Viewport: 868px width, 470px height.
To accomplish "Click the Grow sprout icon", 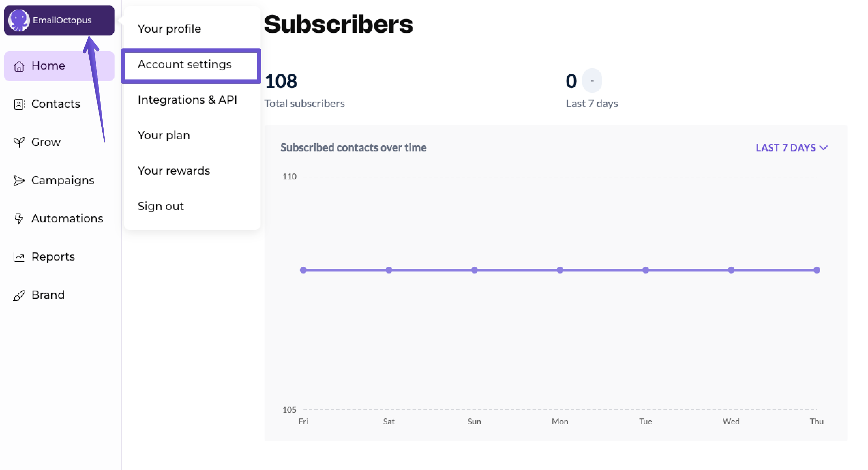I will [19, 142].
